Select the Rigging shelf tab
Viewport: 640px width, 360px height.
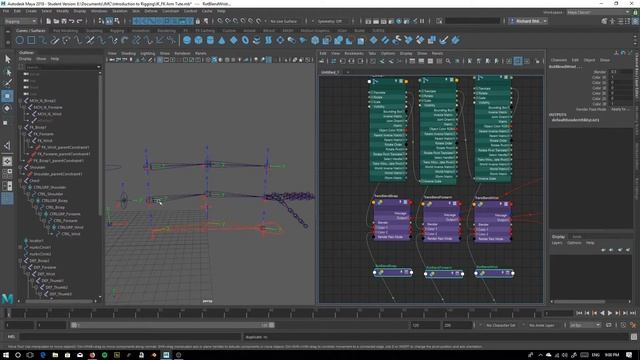coord(117,31)
